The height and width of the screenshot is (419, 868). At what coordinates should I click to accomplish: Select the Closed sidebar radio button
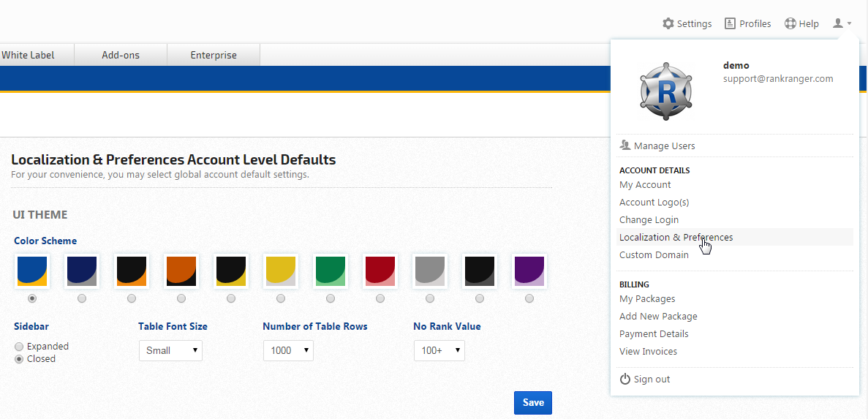(19, 359)
